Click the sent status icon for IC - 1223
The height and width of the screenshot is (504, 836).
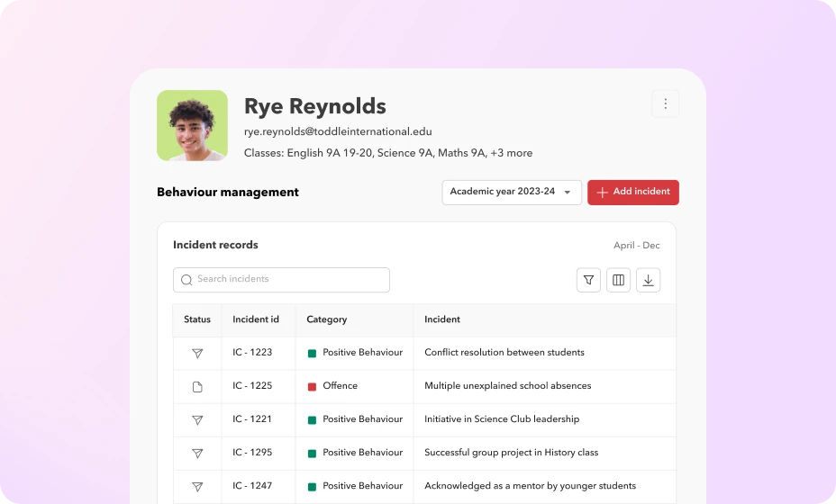point(197,353)
